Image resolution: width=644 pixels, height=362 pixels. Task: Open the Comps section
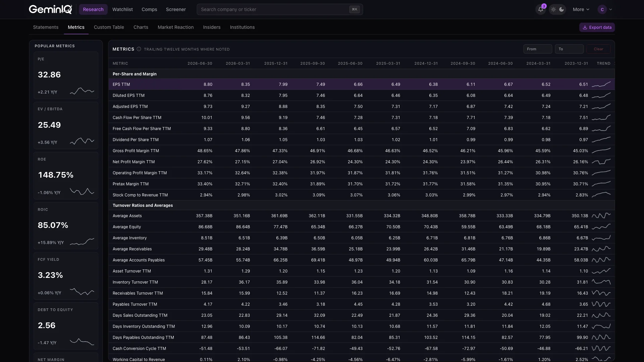pos(149,9)
